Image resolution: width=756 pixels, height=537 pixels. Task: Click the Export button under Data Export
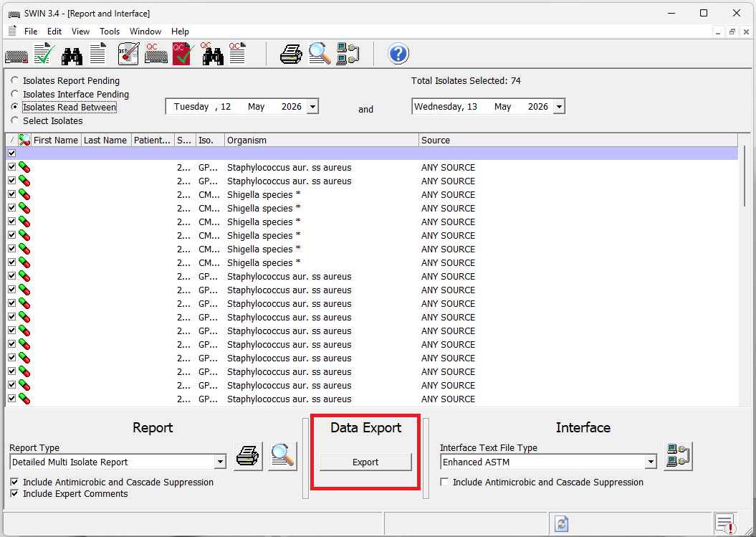[365, 462]
